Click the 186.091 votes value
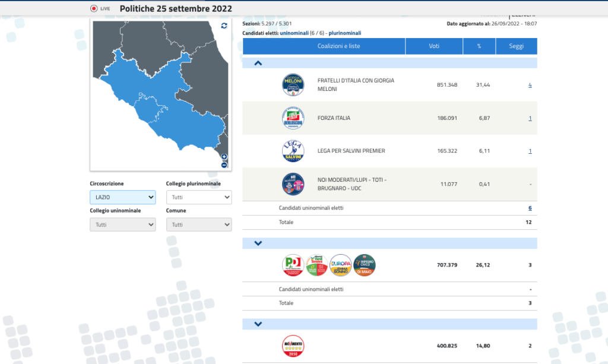This screenshot has height=364, width=608. click(447, 118)
